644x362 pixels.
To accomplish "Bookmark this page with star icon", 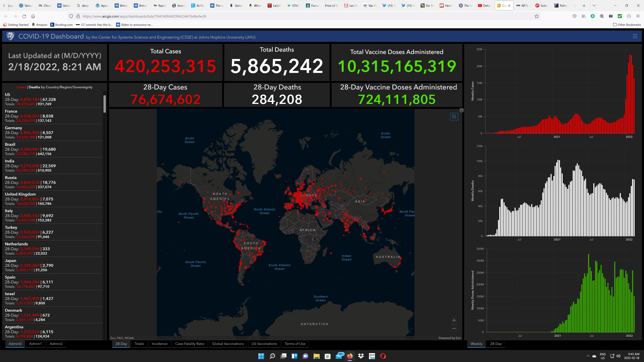I will point(536,16).
